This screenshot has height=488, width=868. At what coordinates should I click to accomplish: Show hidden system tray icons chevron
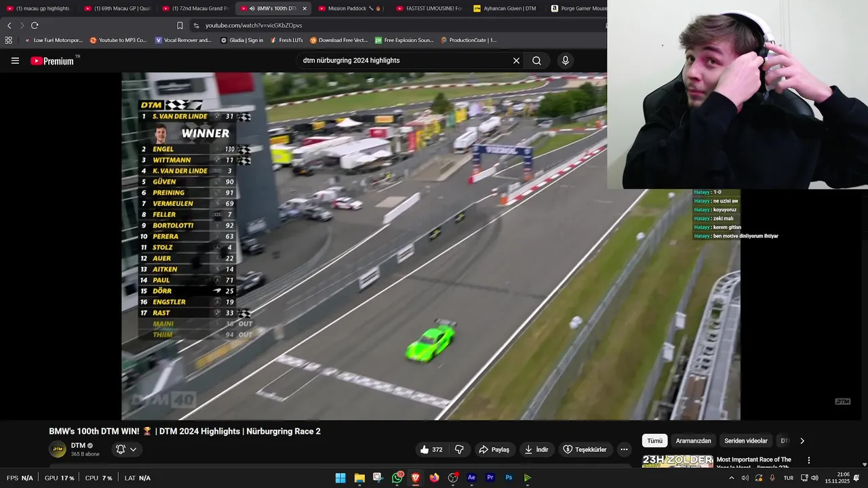pyautogui.click(x=731, y=478)
